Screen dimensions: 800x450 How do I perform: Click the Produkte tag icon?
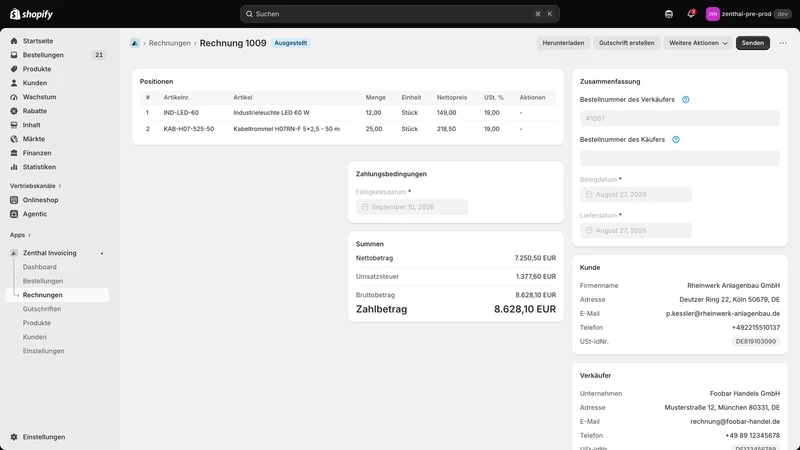(14, 69)
